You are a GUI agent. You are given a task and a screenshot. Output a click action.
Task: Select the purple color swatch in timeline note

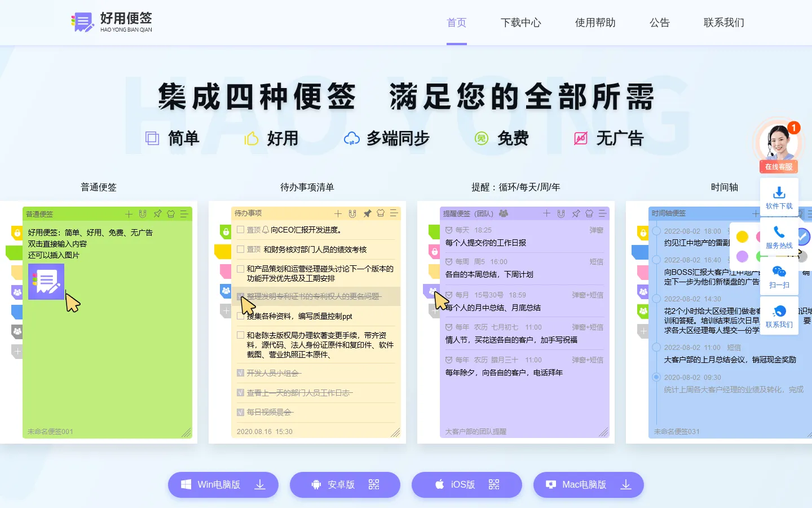pos(743,256)
